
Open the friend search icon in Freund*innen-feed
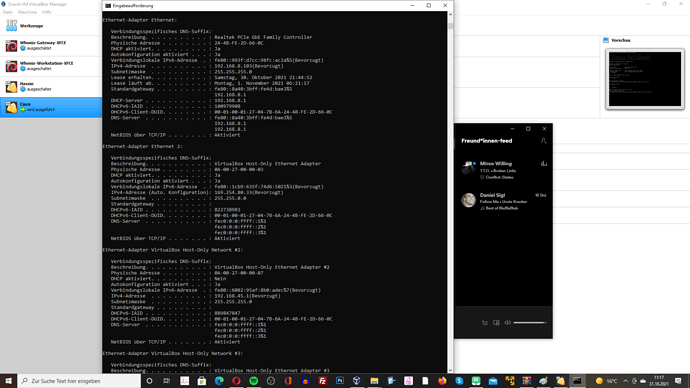point(543,141)
